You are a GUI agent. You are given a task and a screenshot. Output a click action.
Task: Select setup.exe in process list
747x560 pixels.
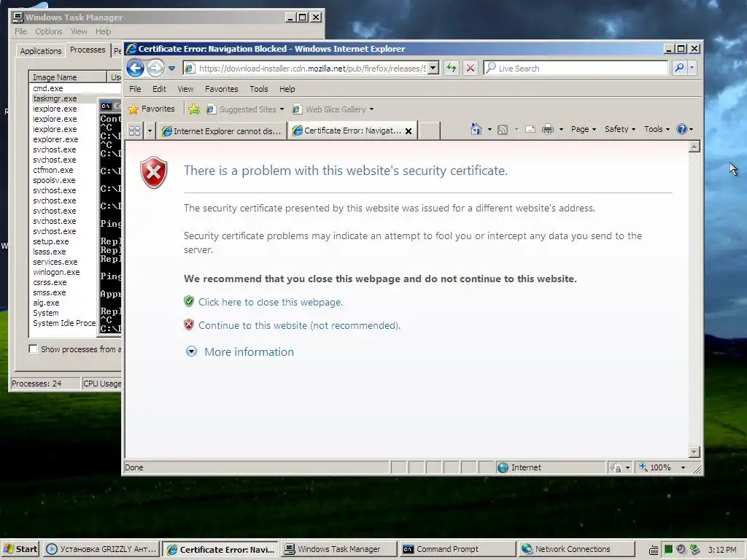[x=50, y=241]
